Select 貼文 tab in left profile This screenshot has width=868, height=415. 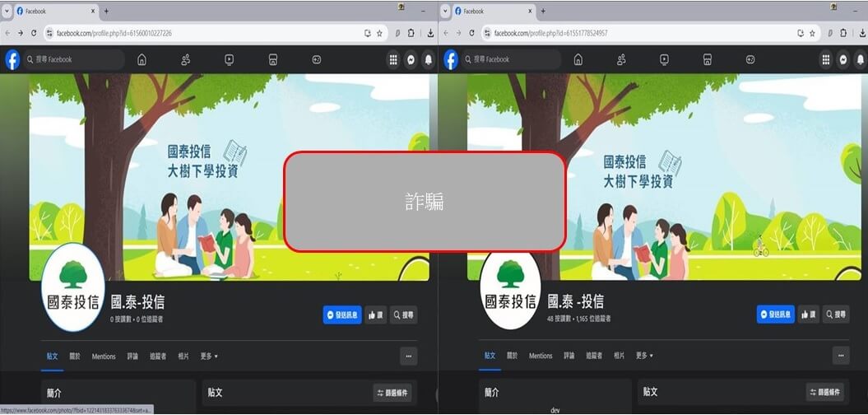52,357
